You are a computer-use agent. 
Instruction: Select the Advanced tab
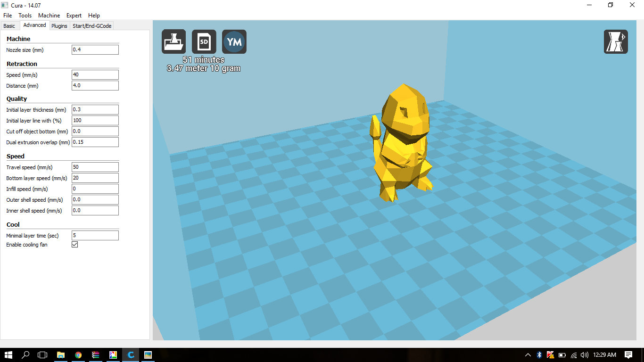click(x=34, y=25)
